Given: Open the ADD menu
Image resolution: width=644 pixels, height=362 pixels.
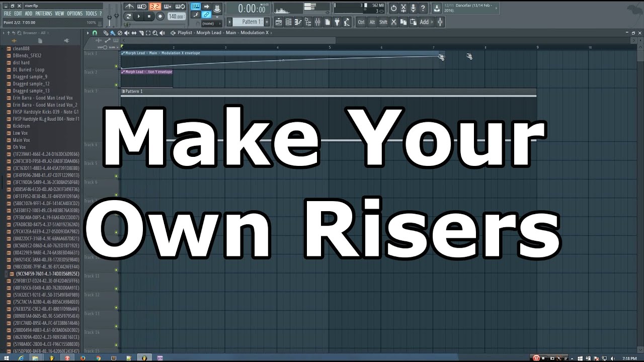Looking at the screenshot, I should pyautogui.click(x=29, y=14).
